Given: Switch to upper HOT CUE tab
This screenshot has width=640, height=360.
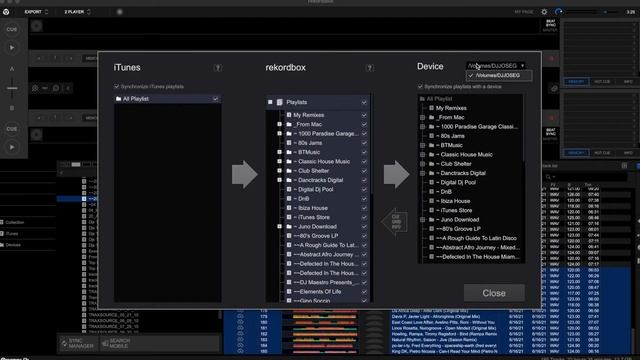Looking at the screenshot, I should [602, 82].
